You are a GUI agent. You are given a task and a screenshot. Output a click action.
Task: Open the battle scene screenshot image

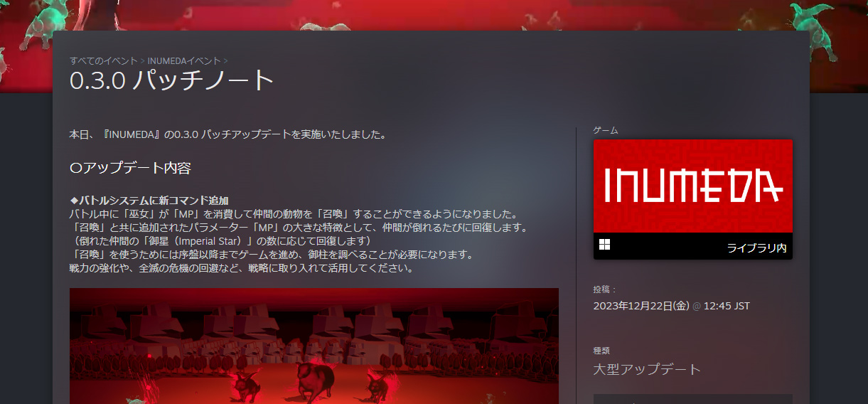[x=314, y=345]
